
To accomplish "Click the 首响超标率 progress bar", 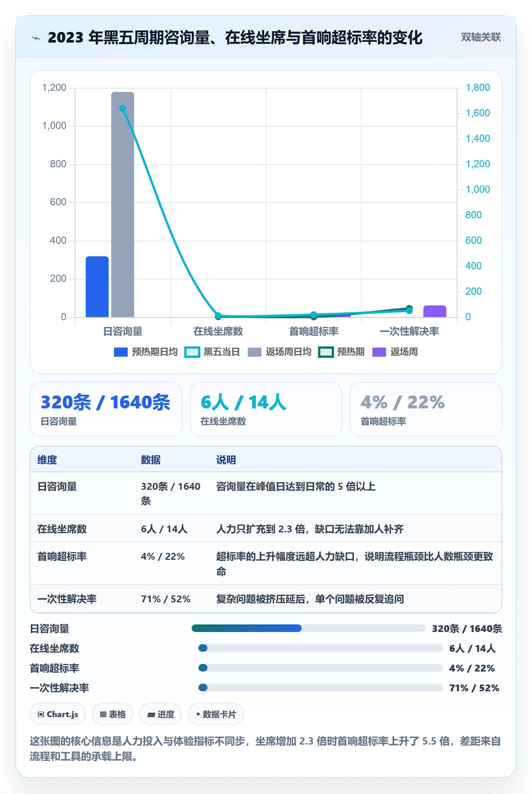I will click(320, 668).
